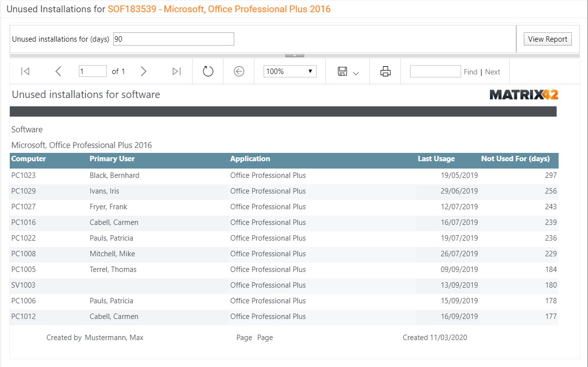Select computer PC1006 in the table
Screen dimensions: 588x367
click(x=24, y=301)
